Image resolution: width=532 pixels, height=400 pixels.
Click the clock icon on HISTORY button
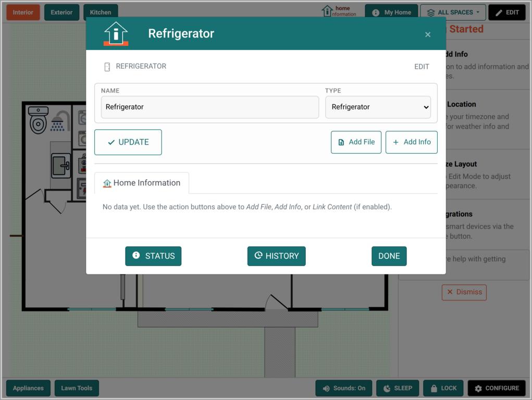258,255
